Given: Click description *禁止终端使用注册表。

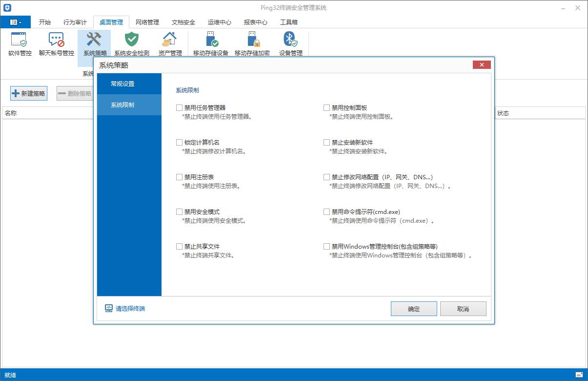Looking at the screenshot, I should coord(211,186).
